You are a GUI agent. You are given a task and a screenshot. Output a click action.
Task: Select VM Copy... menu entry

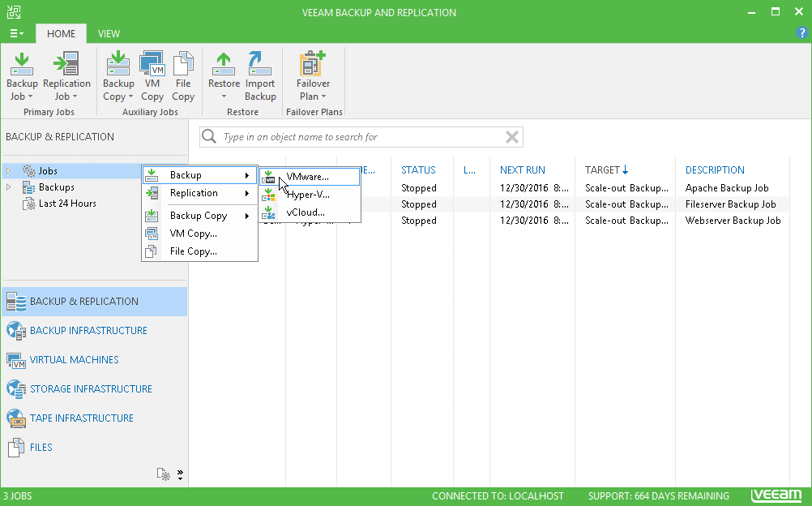(200, 234)
